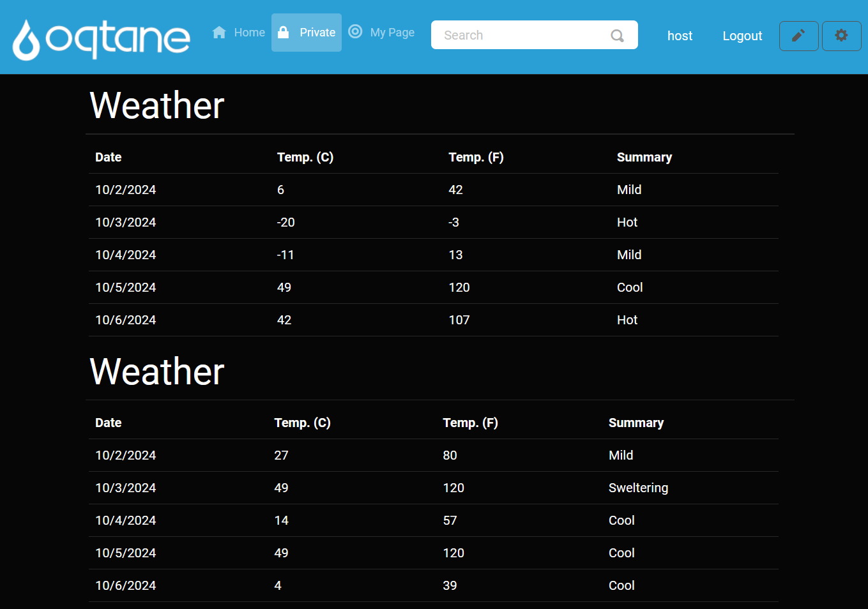The image size is (868, 609).
Task: Click the 57 Fahrenheit cell
Action: (x=450, y=520)
